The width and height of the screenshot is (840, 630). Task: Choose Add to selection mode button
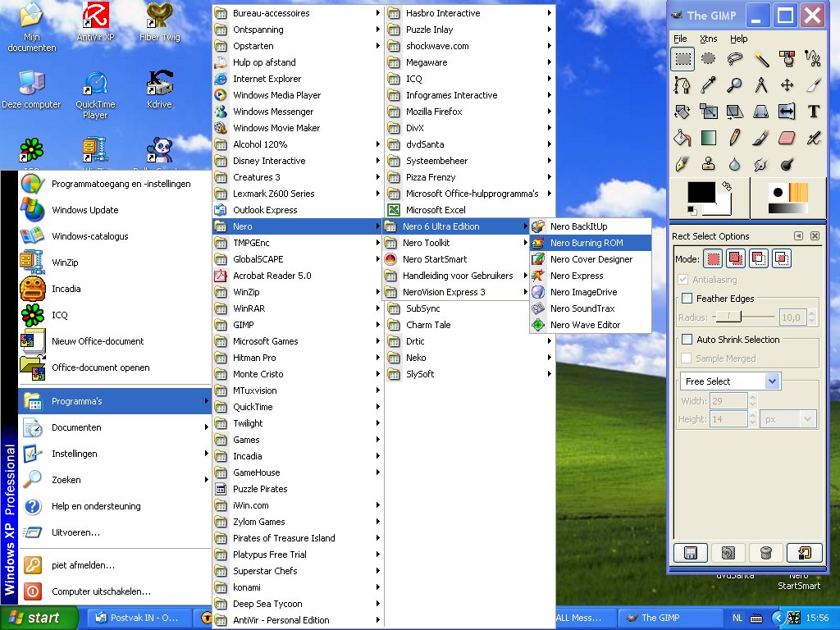pos(736,258)
